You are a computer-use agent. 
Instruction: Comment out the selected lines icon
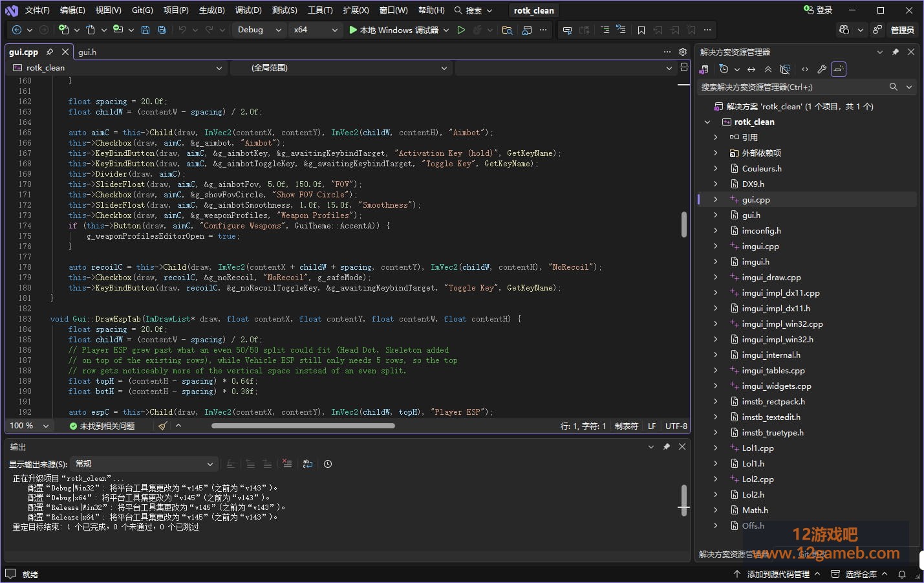[605, 30]
